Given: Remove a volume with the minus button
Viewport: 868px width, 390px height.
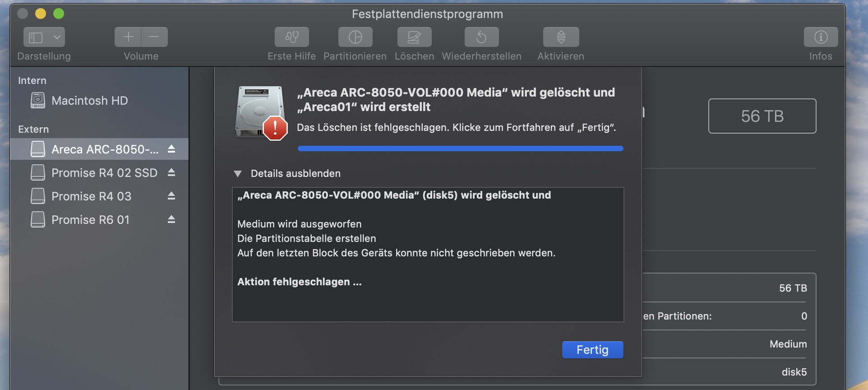Looking at the screenshot, I should coord(154,37).
